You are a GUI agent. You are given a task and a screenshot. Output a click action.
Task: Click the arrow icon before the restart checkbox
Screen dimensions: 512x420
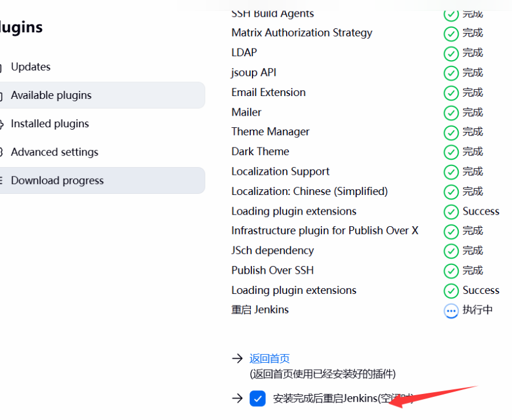(x=237, y=398)
